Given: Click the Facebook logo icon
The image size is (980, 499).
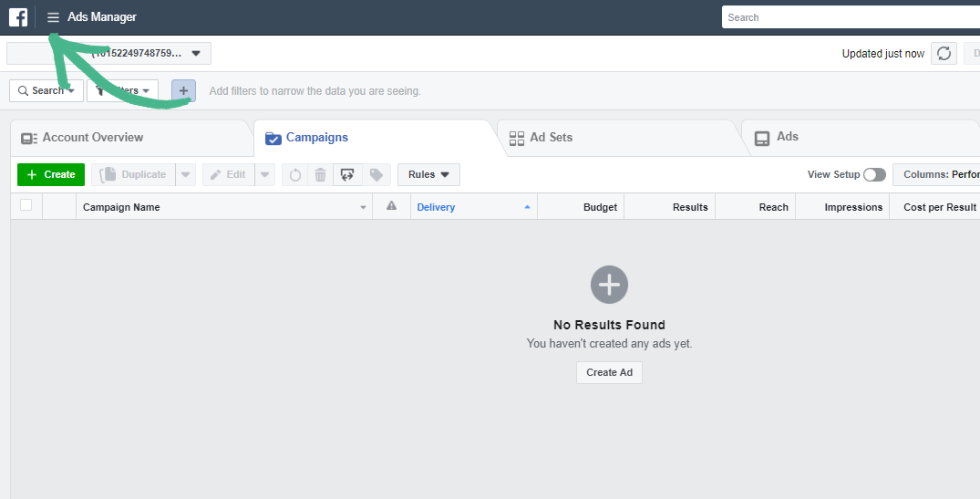Looking at the screenshot, I should [x=18, y=17].
